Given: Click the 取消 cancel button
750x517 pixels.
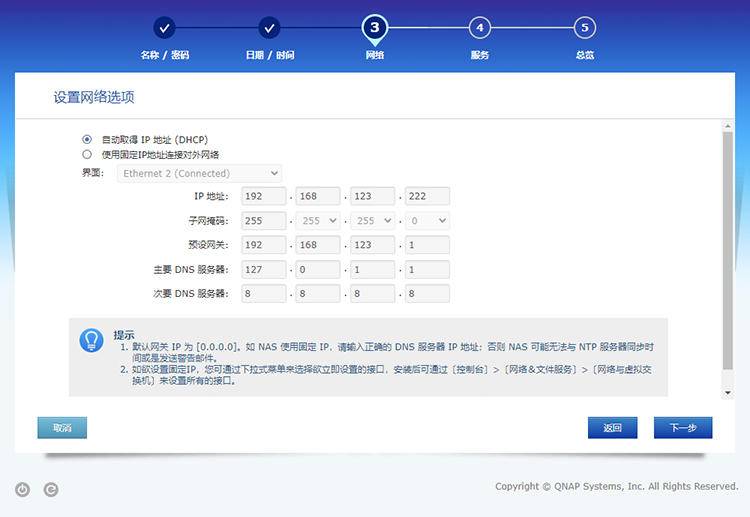Looking at the screenshot, I should (x=62, y=428).
